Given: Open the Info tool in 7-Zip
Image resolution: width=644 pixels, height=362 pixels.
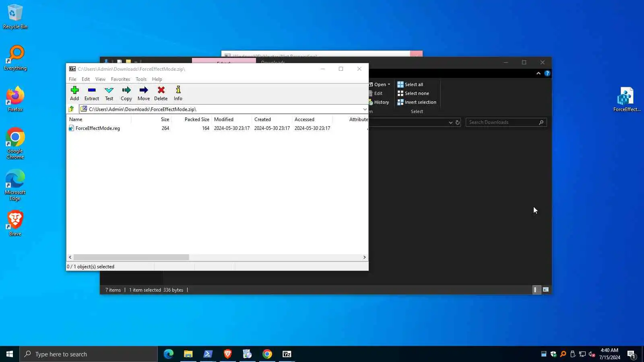Looking at the screenshot, I should (178, 93).
